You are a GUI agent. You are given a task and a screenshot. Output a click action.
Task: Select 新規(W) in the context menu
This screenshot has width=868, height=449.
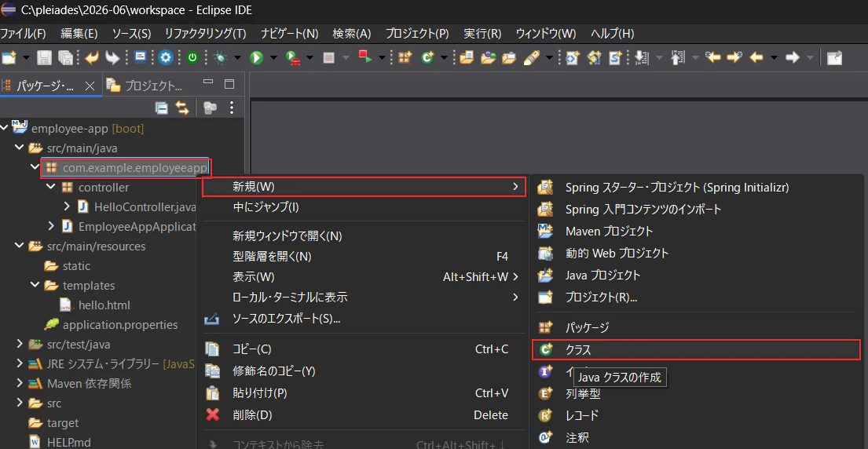coord(363,187)
